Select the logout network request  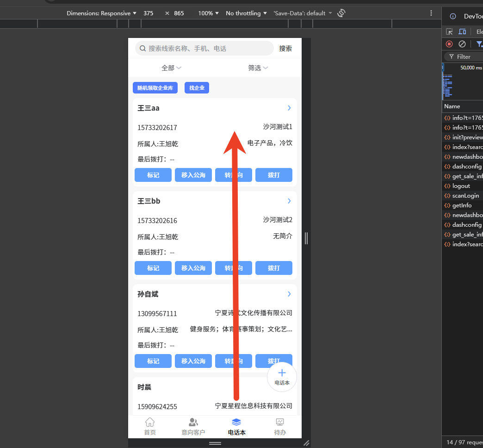(x=463, y=186)
